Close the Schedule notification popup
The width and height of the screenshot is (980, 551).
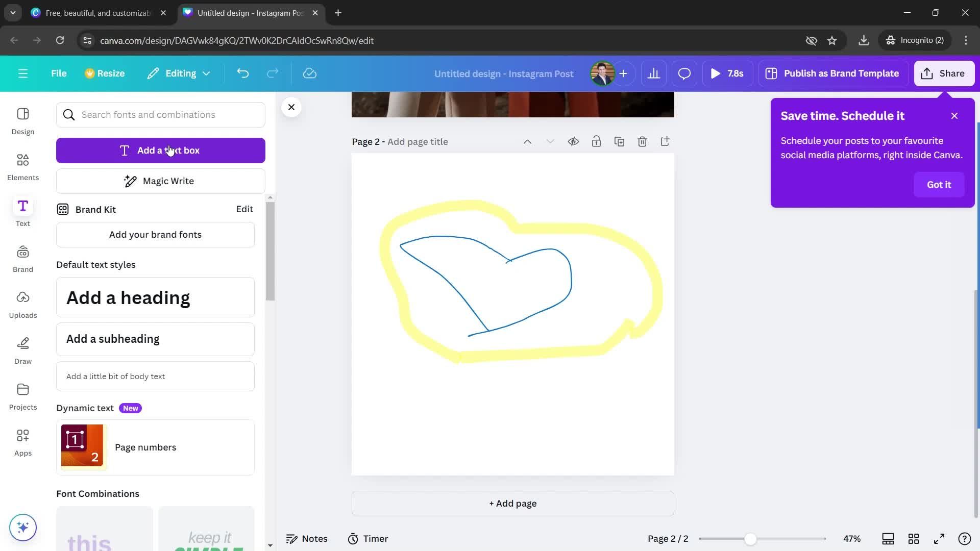956,116
